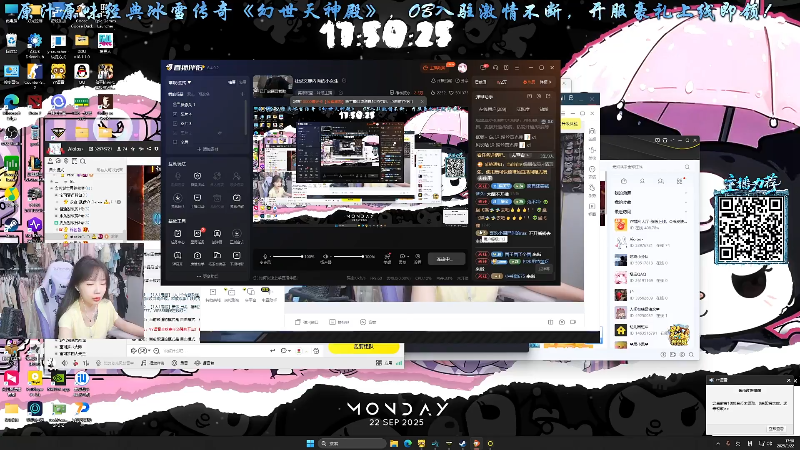
Task: Click the taskbar search box
Action: coord(351,443)
